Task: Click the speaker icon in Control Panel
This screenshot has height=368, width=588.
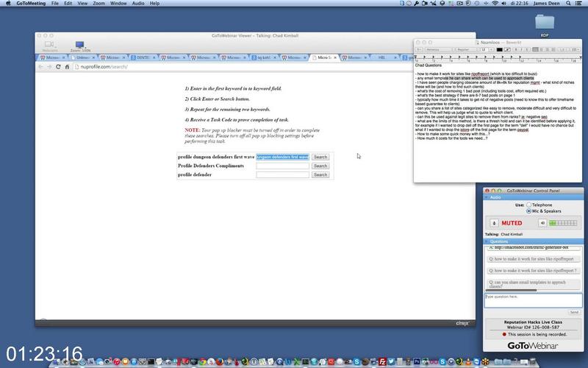Action: coord(542,223)
